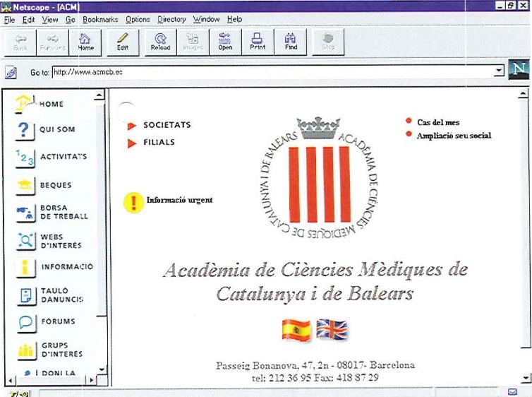This screenshot has height=397, width=532.
Task: Open the Directory menu
Action: [171, 19]
